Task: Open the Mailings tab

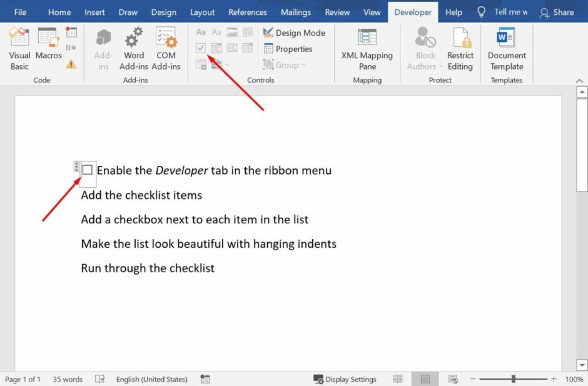Action: tap(295, 11)
